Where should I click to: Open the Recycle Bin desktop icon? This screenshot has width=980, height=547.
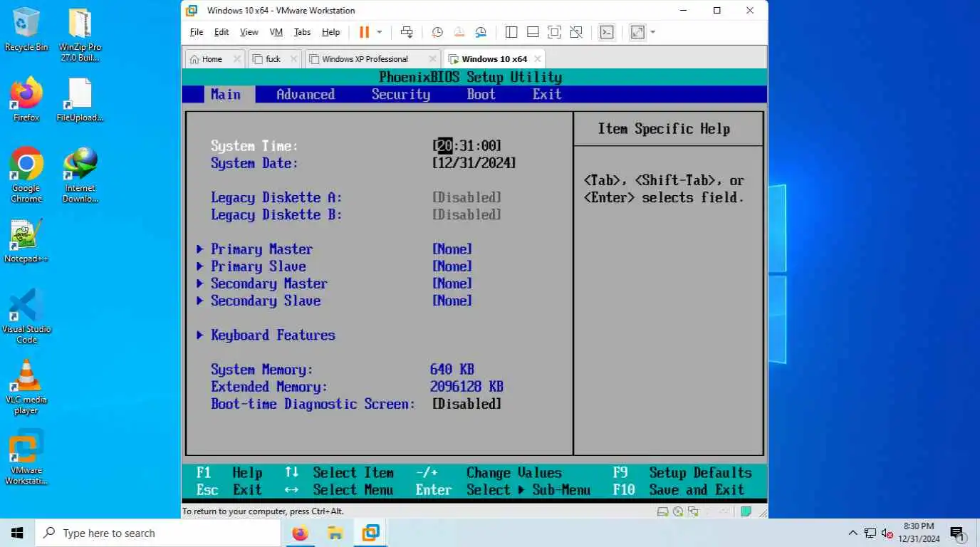[26, 30]
